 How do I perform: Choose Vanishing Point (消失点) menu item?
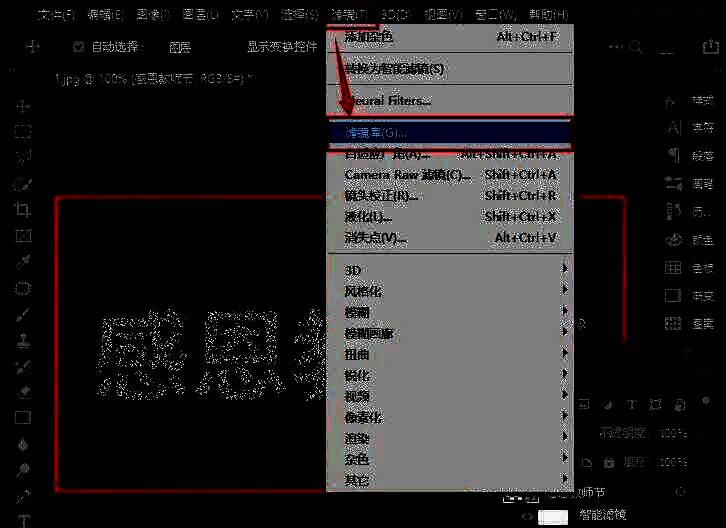tap(450, 238)
